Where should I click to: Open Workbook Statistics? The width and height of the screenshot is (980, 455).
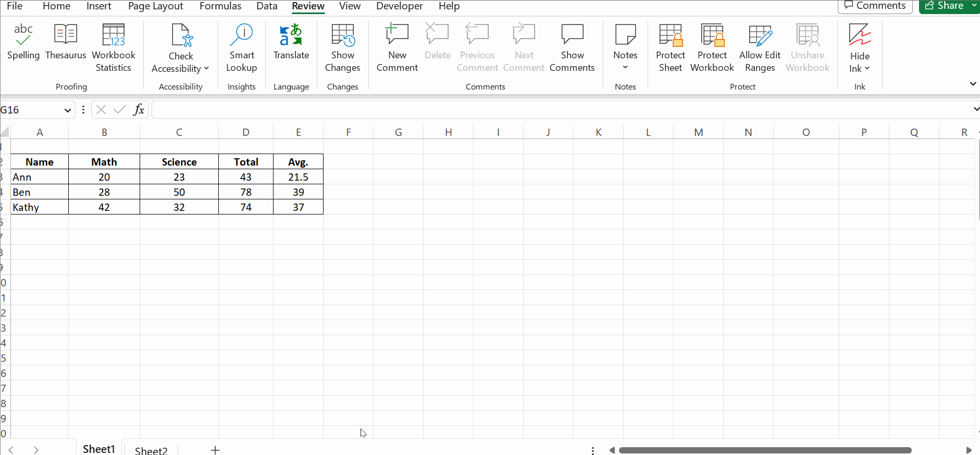click(114, 48)
